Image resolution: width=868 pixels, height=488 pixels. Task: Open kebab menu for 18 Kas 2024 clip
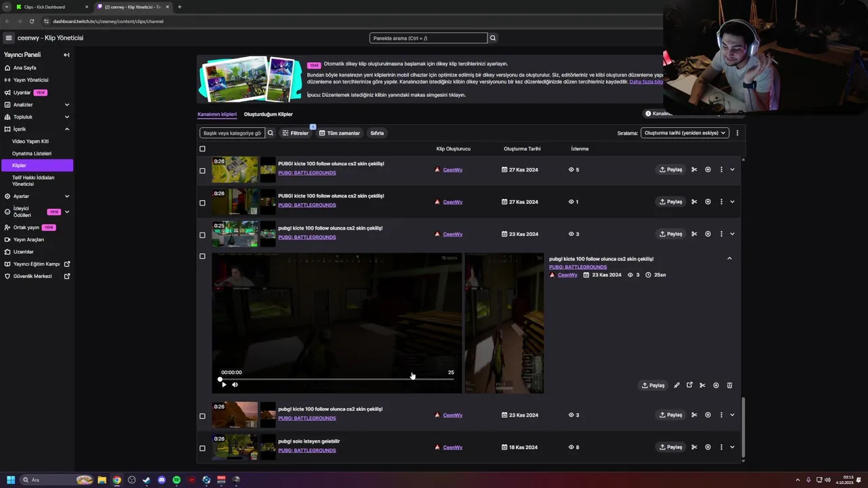[x=721, y=447]
